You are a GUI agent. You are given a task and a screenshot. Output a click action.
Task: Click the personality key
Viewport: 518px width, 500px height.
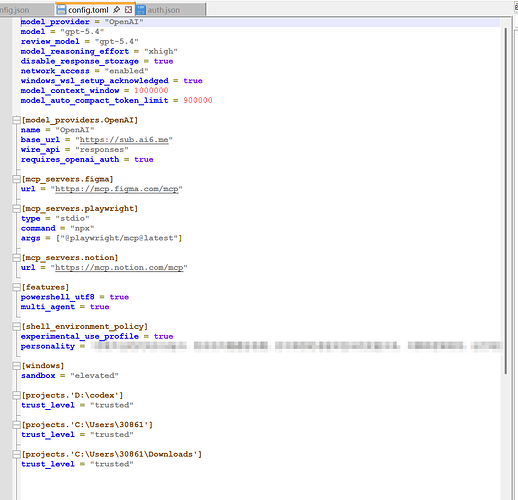(x=48, y=346)
